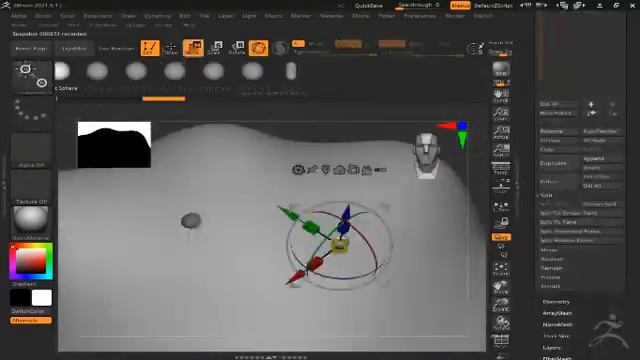Toggle the Gizmo 3D icon
Image resolution: width=640 pixels, height=360 pixels.
pos(258,48)
